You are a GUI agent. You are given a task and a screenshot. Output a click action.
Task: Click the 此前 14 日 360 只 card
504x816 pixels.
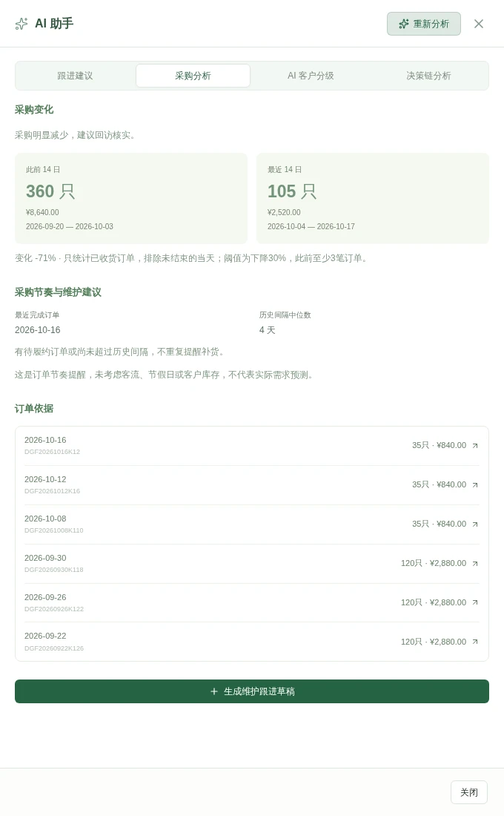[x=131, y=198]
